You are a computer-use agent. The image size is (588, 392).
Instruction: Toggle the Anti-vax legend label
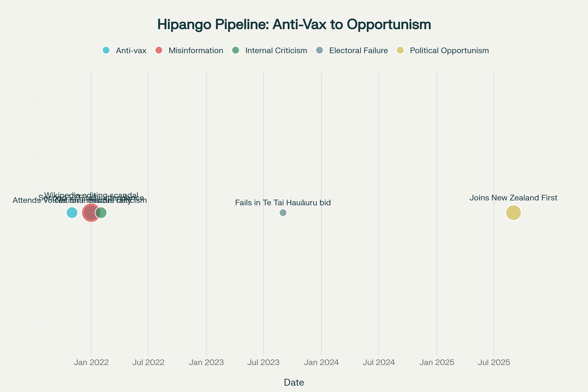(x=131, y=50)
